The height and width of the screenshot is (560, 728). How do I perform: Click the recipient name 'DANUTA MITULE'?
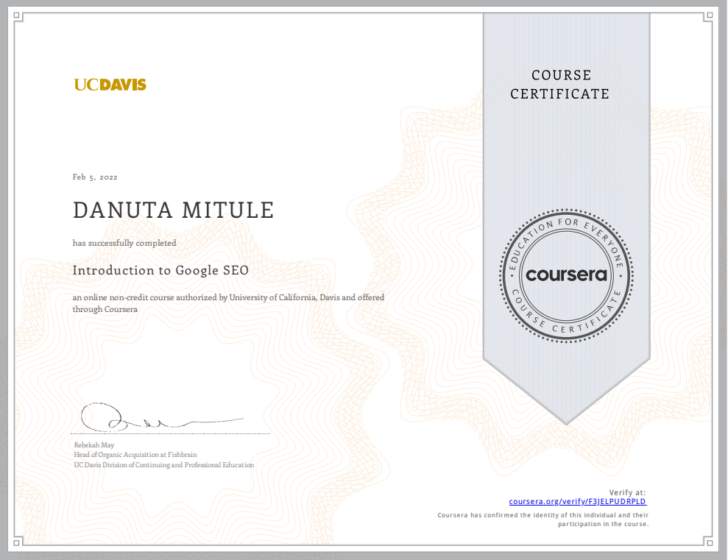tap(174, 210)
